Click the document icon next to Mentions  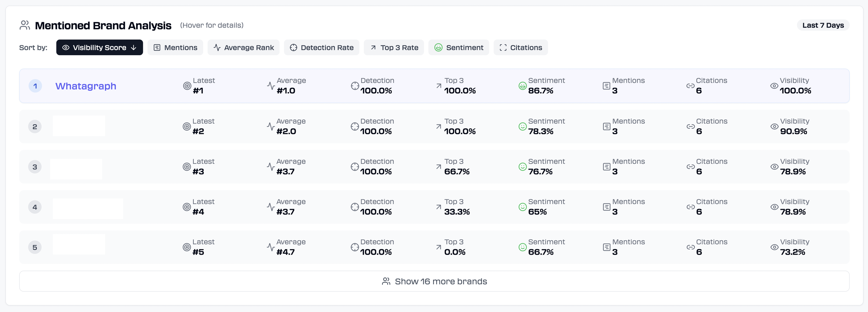[606, 86]
